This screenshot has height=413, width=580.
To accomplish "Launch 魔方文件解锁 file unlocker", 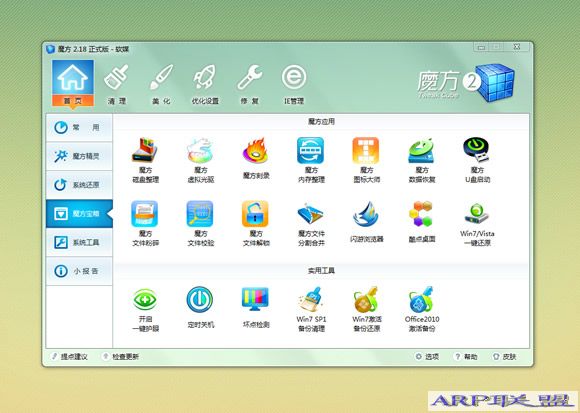I will pos(256,224).
